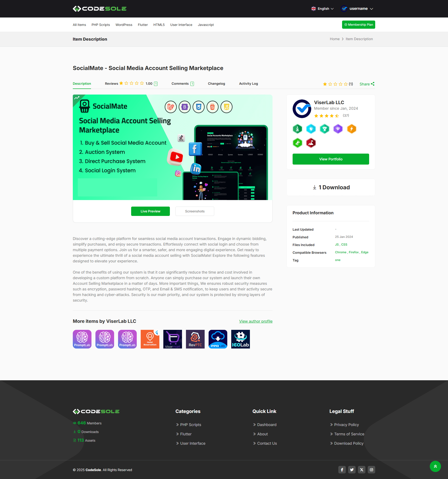Click the Twitter bird footer icon

(x=352, y=470)
